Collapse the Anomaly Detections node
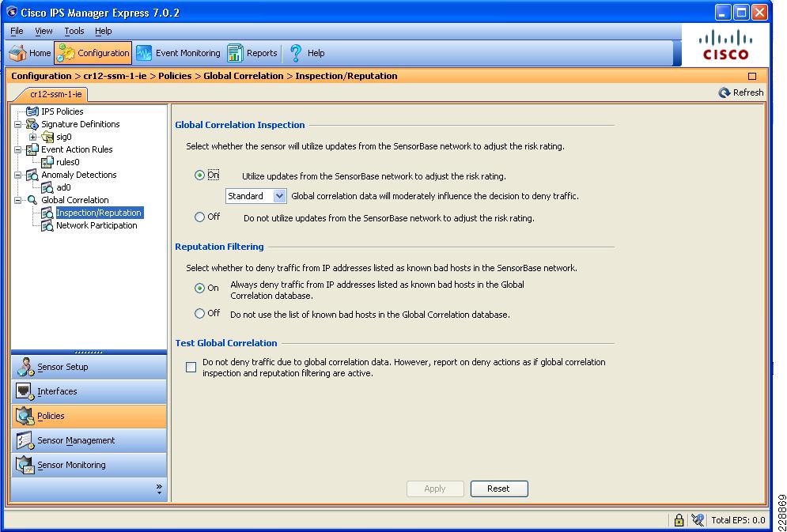This screenshot has height=532, width=787. 18,175
